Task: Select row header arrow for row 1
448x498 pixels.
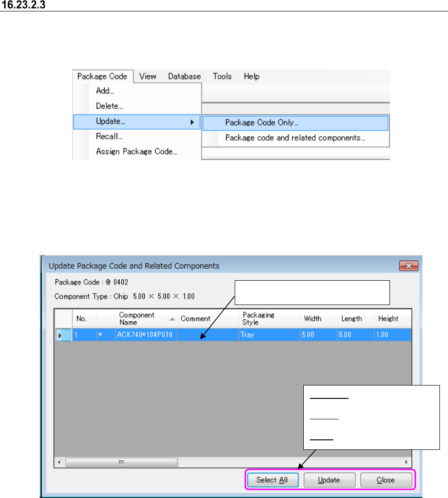Action: [63, 335]
